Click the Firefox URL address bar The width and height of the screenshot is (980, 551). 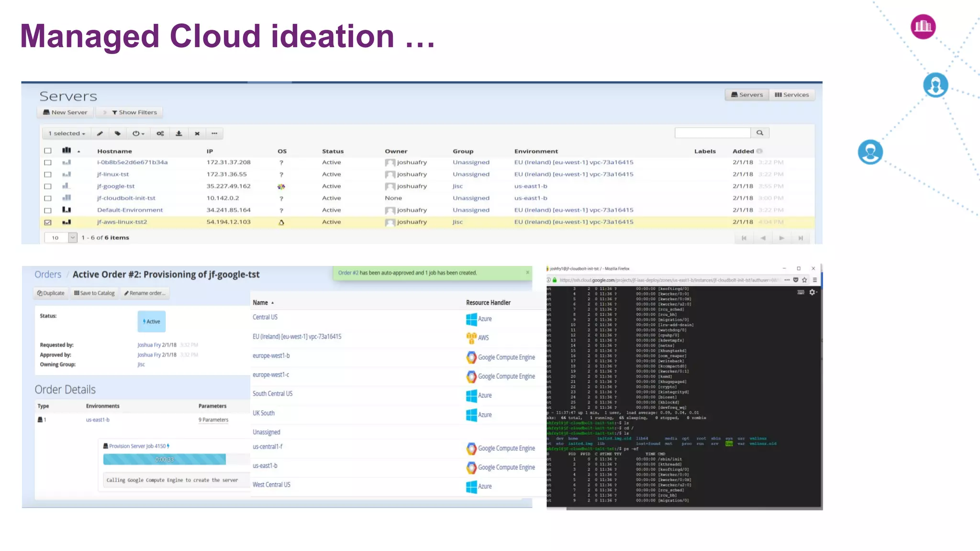[x=669, y=280]
